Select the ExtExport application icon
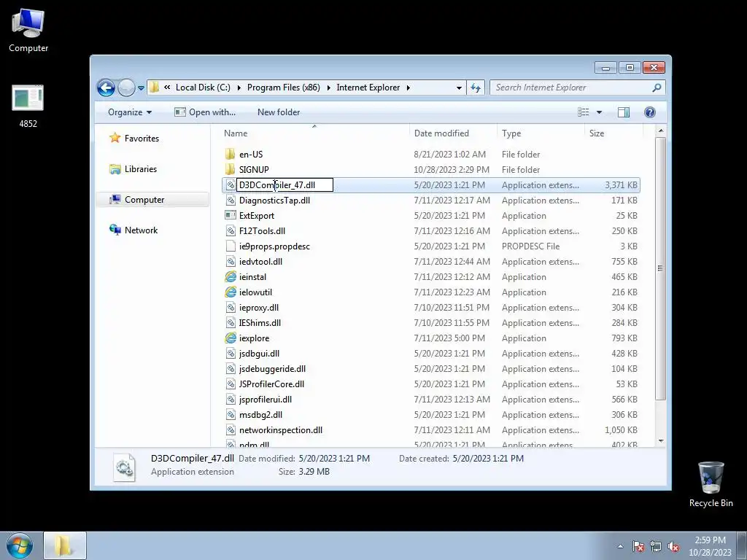The width and height of the screenshot is (747, 560). pyautogui.click(x=231, y=216)
